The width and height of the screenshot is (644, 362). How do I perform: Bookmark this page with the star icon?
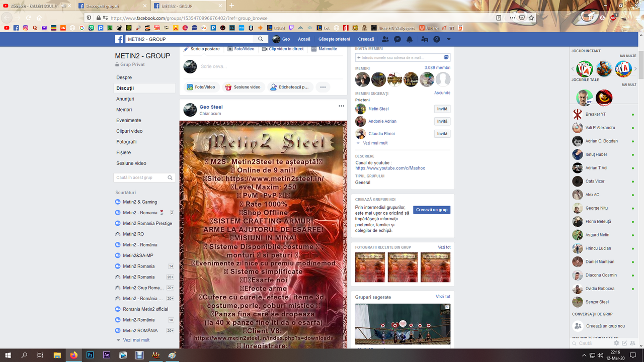click(531, 18)
